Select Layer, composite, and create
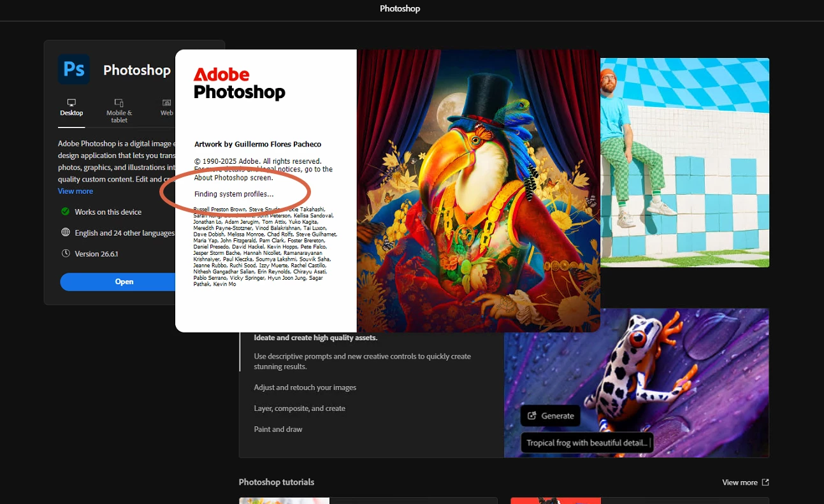824x504 pixels. (x=300, y=408)
